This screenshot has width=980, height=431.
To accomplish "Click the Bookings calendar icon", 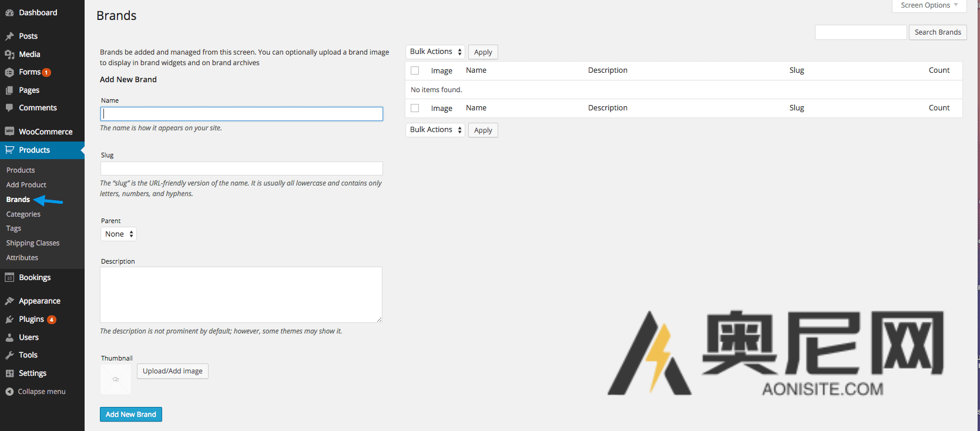I will click(x=9, y=277).
